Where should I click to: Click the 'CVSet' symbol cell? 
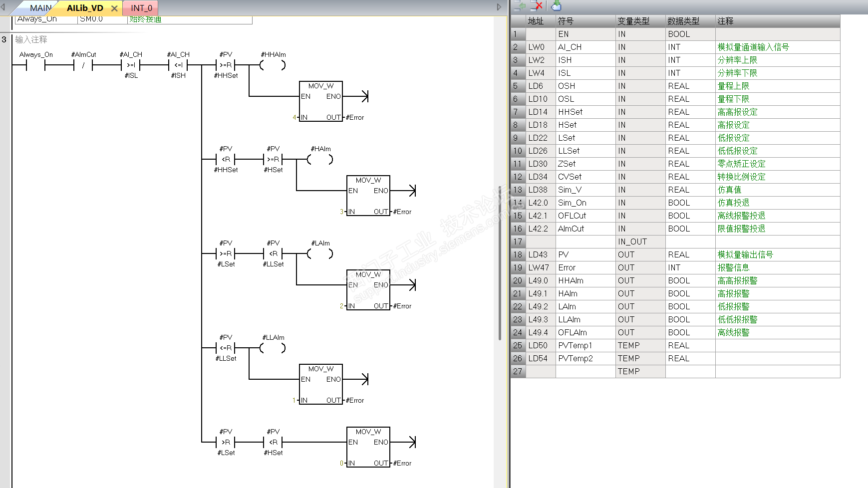pyautogui.click(x=585, y=177)
